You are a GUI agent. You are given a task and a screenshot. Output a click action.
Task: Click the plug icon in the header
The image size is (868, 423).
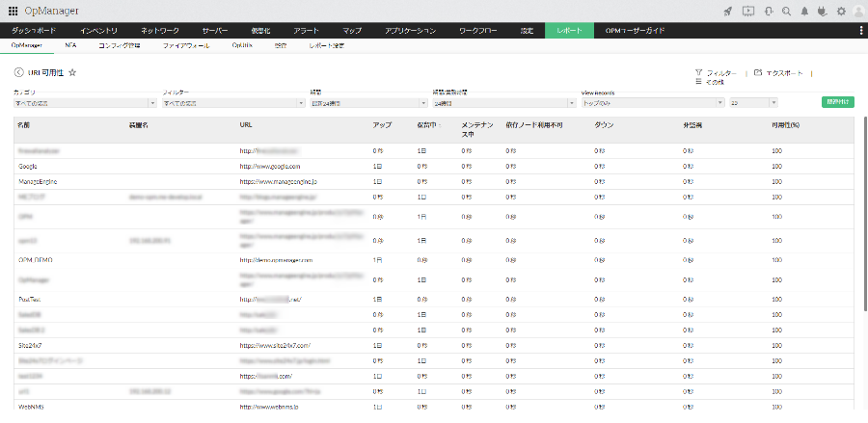tap(822, 11)
